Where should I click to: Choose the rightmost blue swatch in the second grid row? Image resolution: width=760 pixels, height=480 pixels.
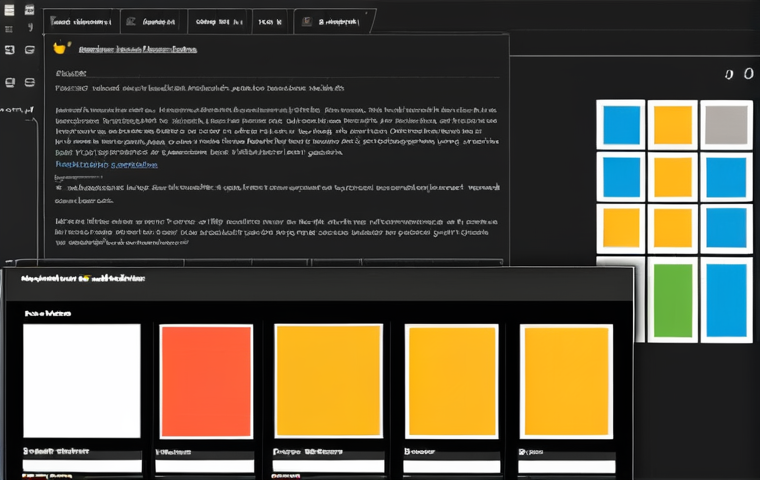coord(726,177)
